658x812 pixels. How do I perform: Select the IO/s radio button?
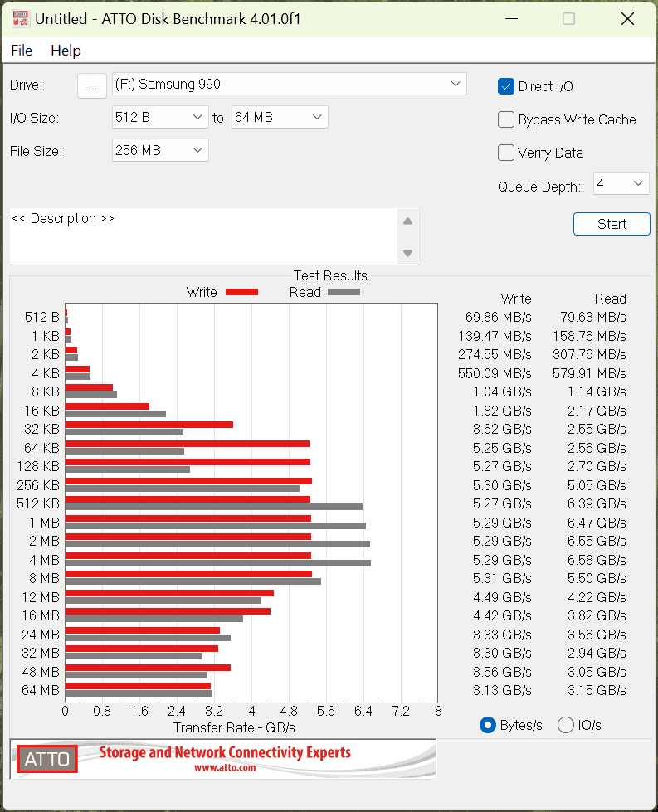coord(566,725)
